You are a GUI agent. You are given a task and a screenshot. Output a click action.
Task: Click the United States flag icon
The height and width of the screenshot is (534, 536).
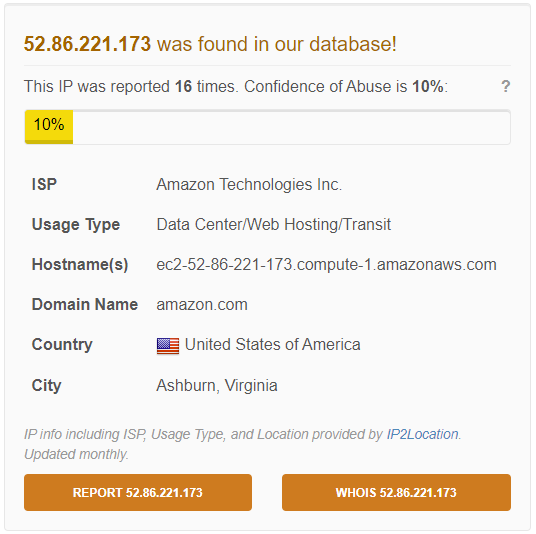click(x=168, y=346)
